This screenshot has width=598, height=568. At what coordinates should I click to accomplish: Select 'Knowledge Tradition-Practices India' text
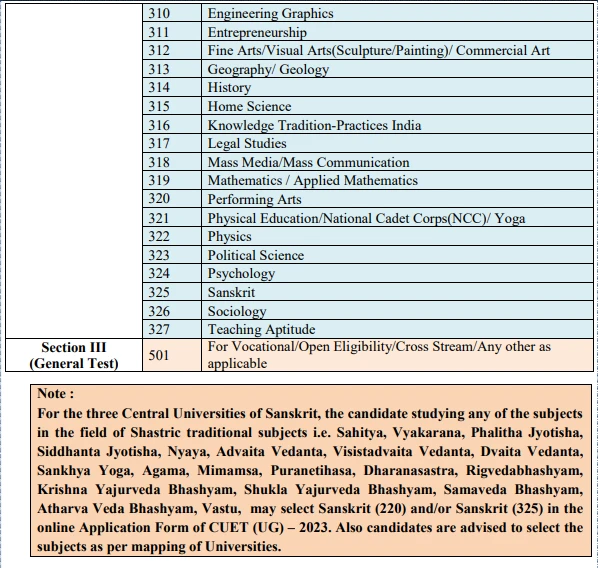pos(314,125)
